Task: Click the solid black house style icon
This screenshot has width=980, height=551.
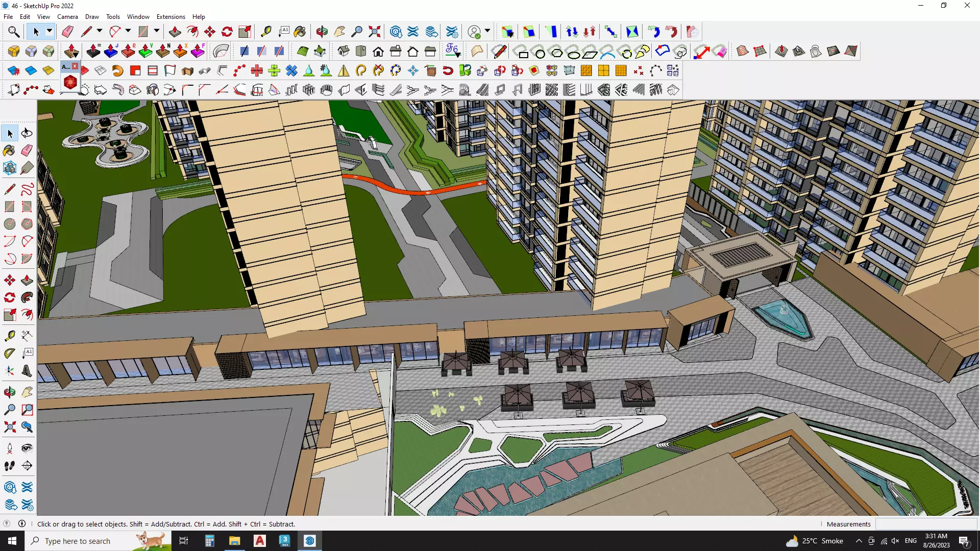Action: click(x=378, y=51)
